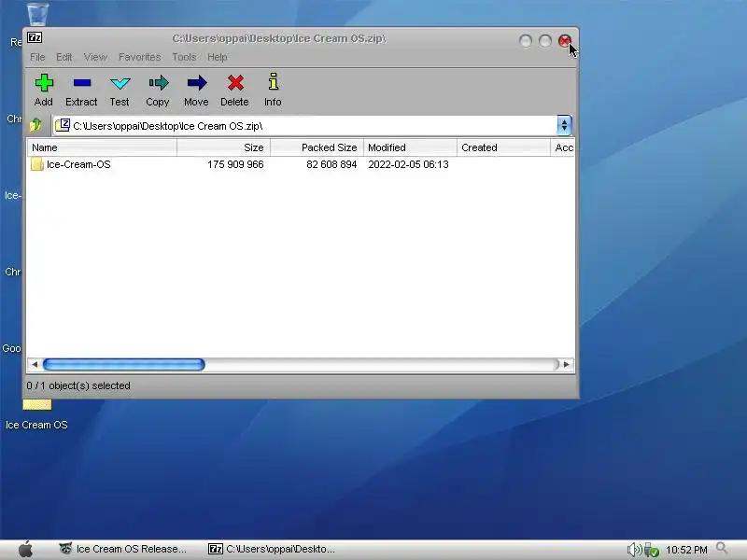Image resolution: width=747 pixels, height=560 pixels.
Task: Click the Delete toolbar icon
Action: (x=235, y=83)
